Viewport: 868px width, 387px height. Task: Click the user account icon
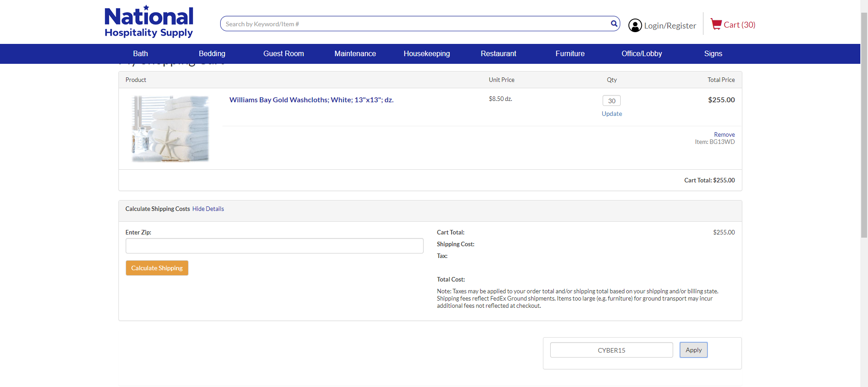635,25
